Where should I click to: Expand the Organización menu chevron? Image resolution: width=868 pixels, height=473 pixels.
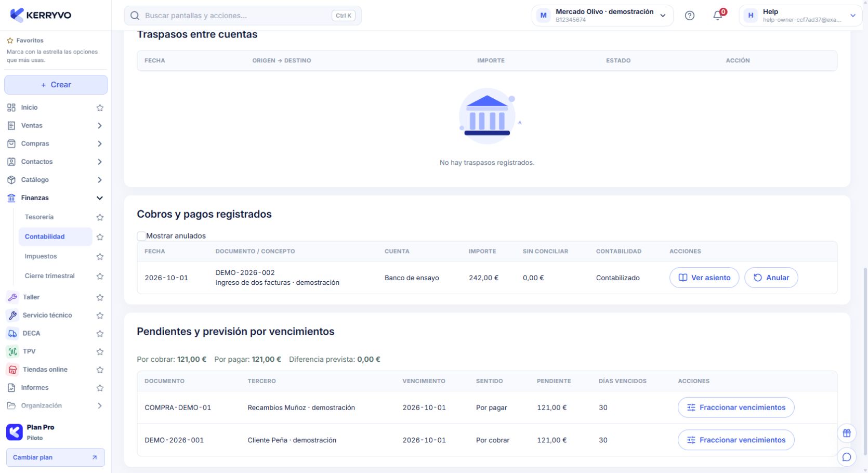coord(100,406)
